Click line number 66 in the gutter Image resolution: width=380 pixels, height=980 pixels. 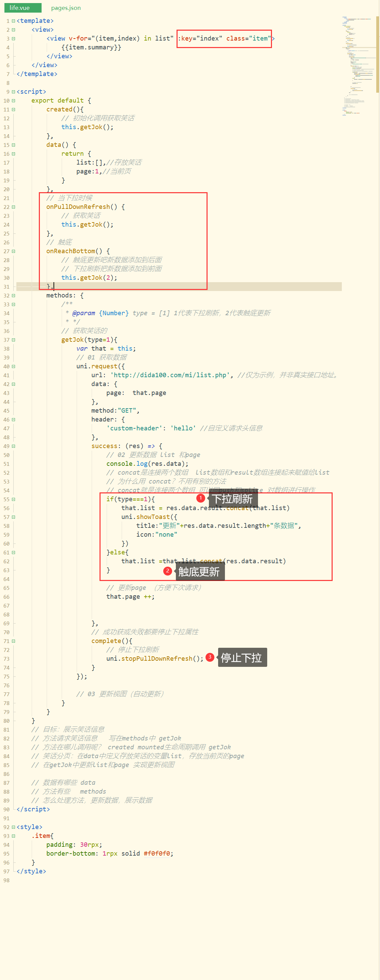6,597
